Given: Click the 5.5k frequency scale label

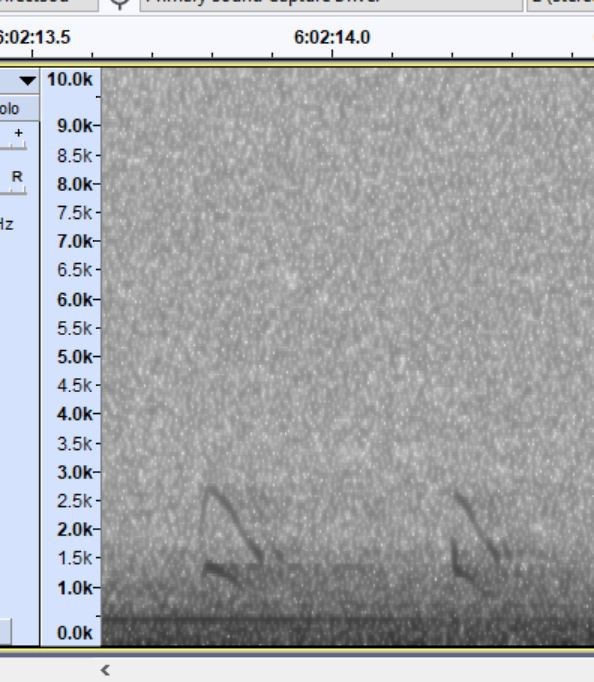Looking at the screenshot, I should click(x=75, y=328).
